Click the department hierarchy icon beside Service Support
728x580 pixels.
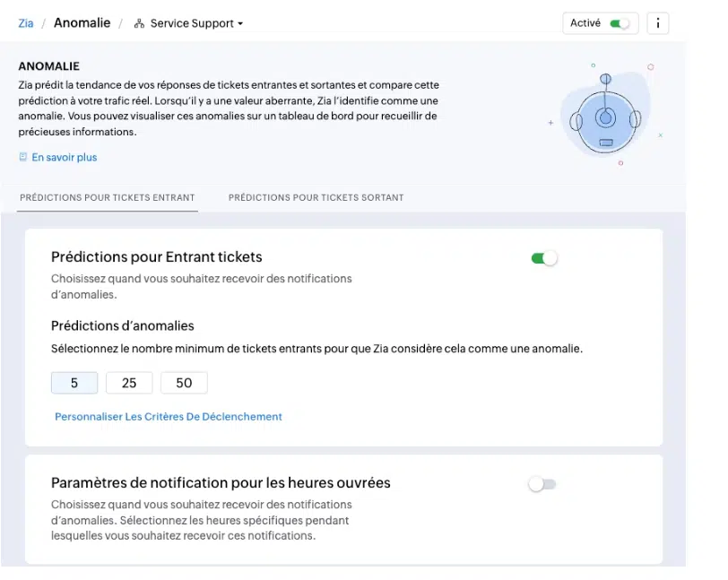point(139,23)
